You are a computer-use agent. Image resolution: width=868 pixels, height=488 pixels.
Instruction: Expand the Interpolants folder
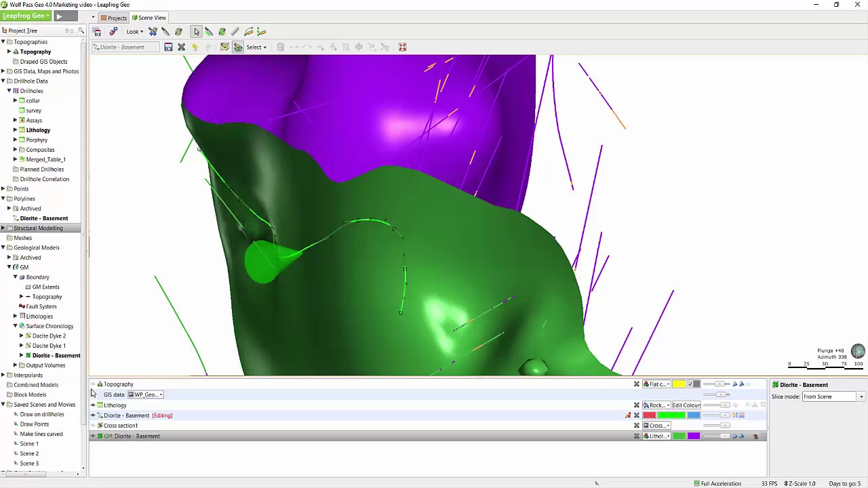click(3, 375)
